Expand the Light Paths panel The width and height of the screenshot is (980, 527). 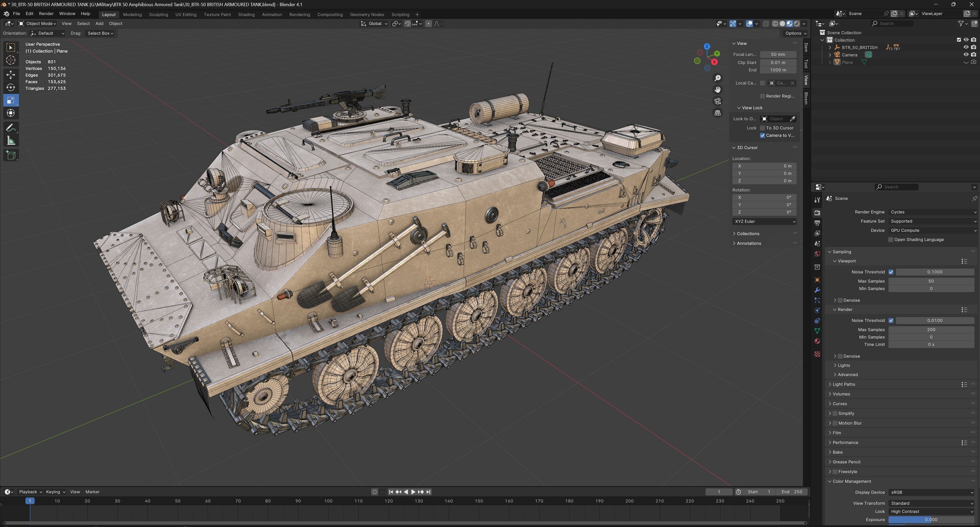click(844, 385)
